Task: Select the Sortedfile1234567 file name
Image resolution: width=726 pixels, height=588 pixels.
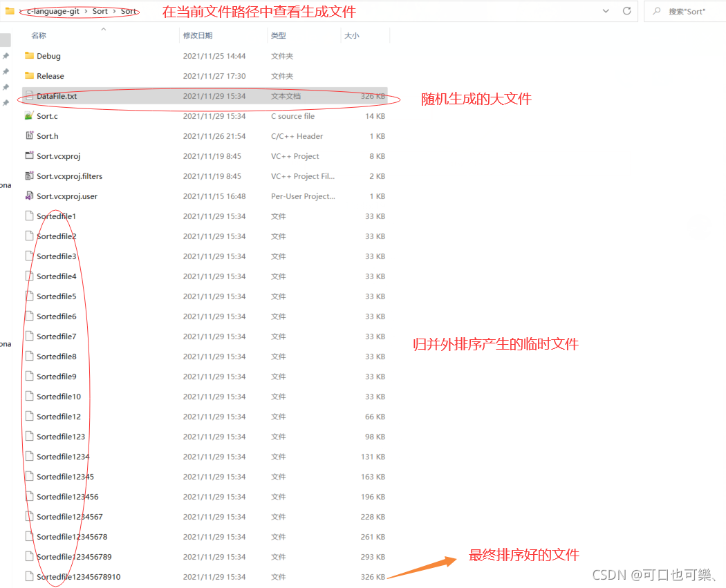Action: coord(69,516)
